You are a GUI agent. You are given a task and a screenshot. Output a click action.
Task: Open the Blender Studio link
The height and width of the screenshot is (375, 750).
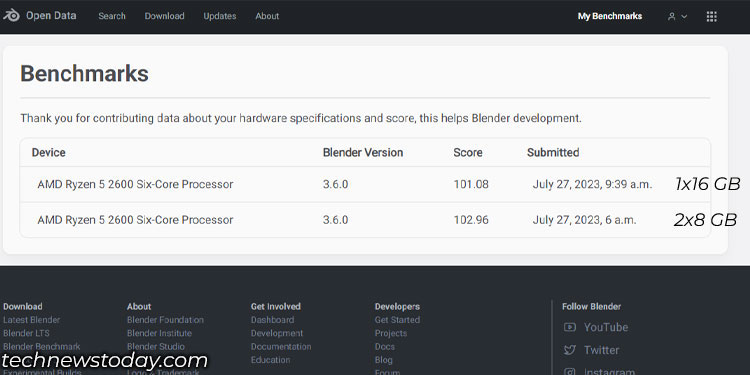pyautogui.click(x=156, y=346)
